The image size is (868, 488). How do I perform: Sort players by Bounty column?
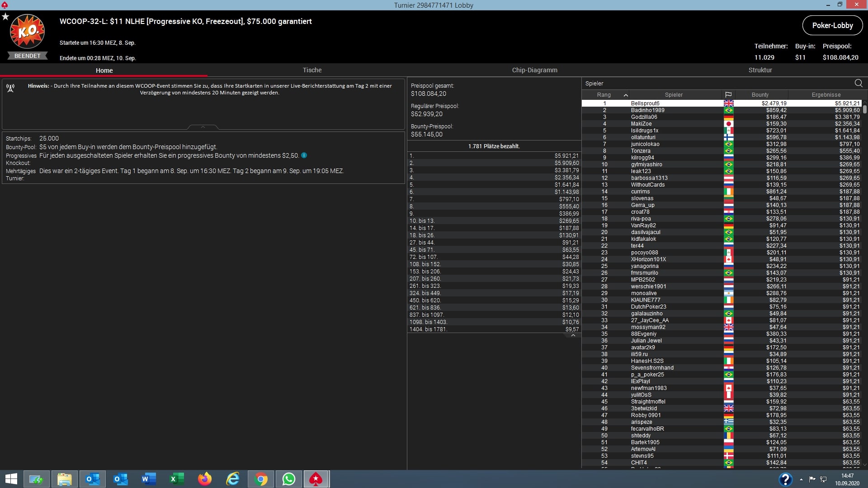pyautogui.click(x=760, y=95)
